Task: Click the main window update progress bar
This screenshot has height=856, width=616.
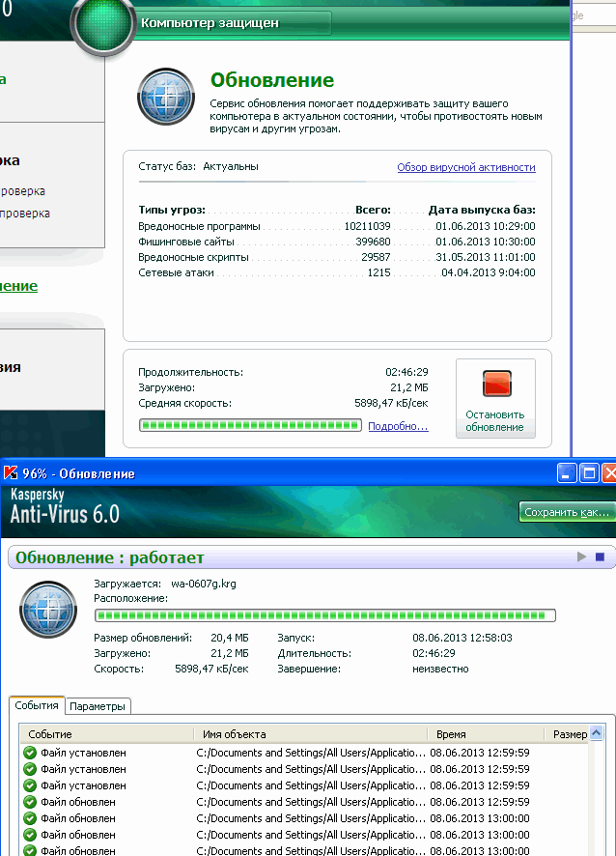Action: coord(250,425)
